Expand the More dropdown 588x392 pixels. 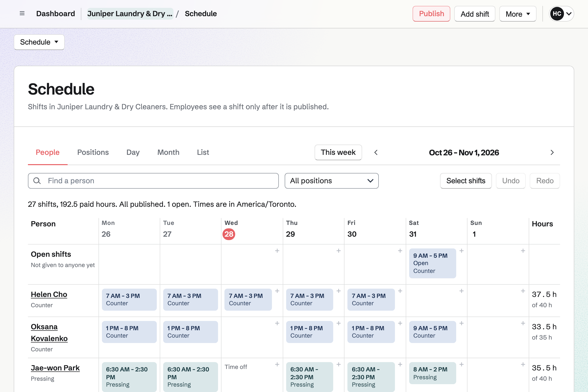(517, 14)
